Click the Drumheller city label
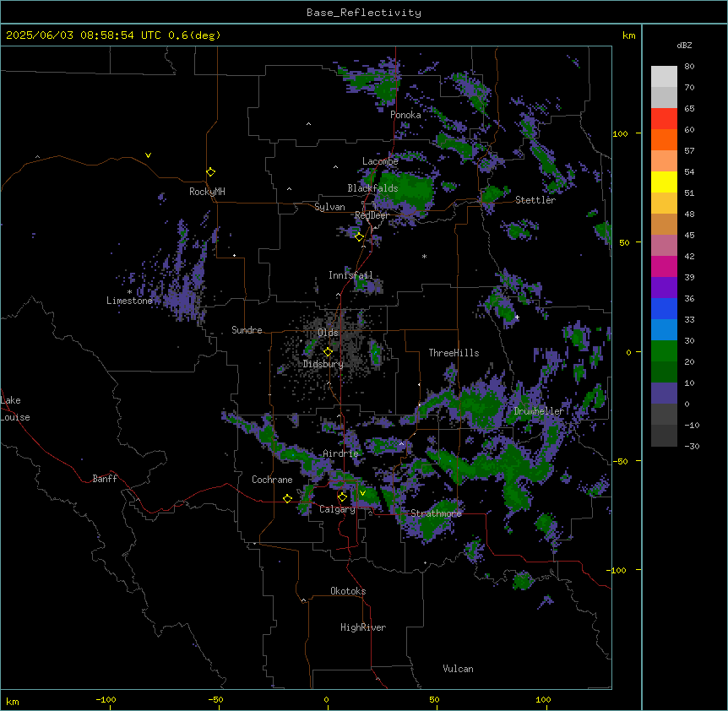Image resolution: width=728 pixels, height=711 pixels. [x=539, y=411]
